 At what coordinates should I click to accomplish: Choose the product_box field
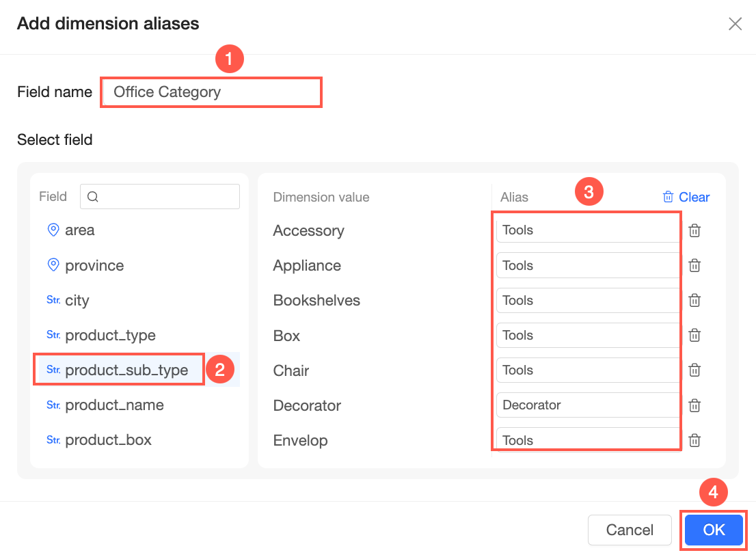[x=108, y=440]
